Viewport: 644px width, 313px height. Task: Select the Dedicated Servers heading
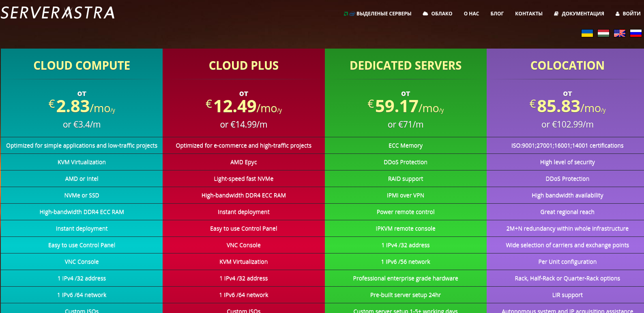click(x=406, y=66)
